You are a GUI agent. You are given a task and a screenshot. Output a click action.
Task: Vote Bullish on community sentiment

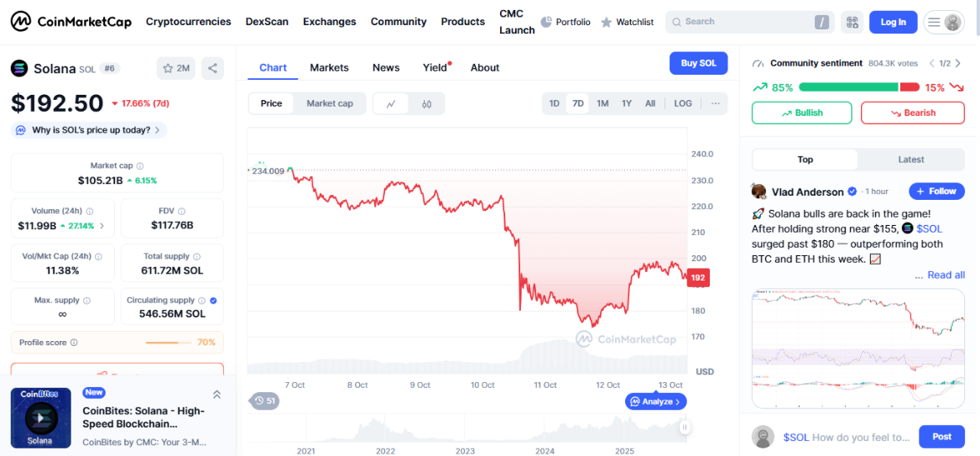(x=801, y=113)
